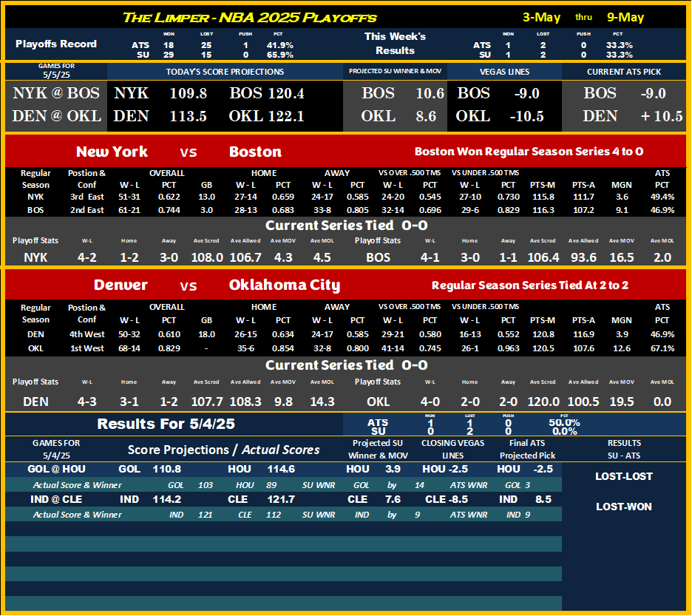Click BOS projected score 120.4
Viewport: 692px width, 616px height.
[x=285, y=93]
